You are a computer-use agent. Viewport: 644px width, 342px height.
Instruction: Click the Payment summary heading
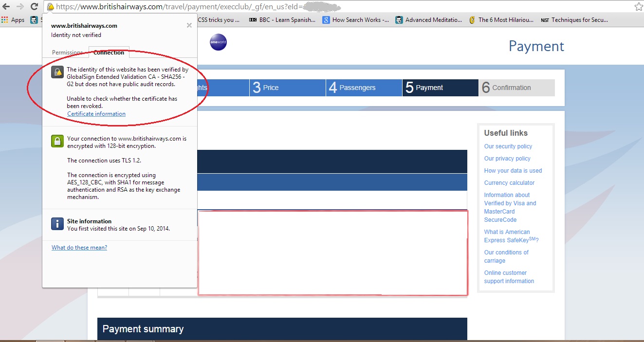tap(143, 329)
